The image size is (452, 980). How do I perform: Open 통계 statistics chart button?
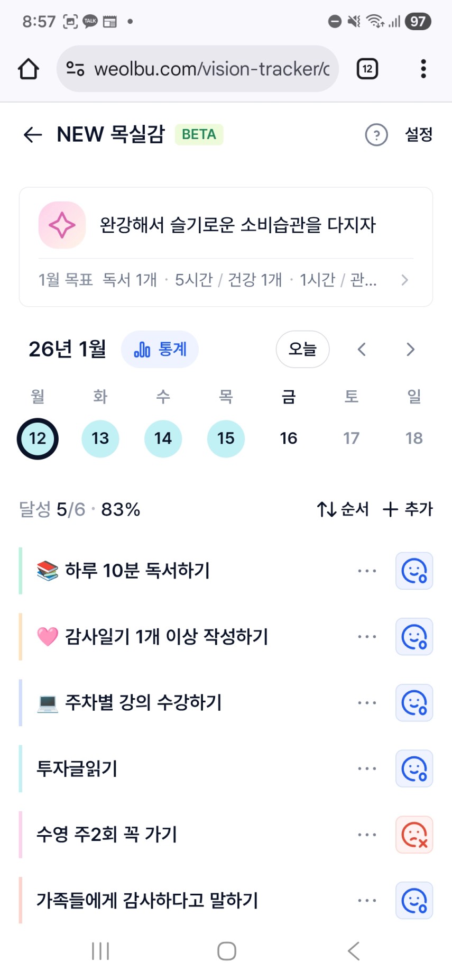point(160,350)
